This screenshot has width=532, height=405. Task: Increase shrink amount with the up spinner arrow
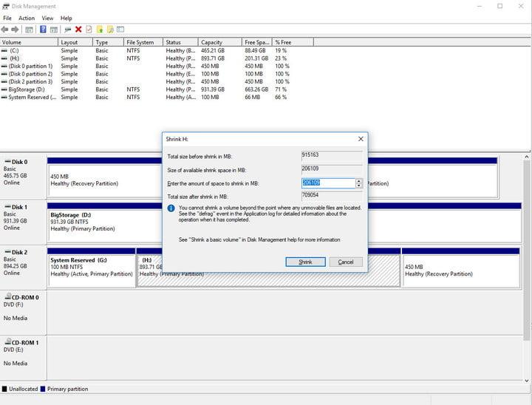click(359, 180)
